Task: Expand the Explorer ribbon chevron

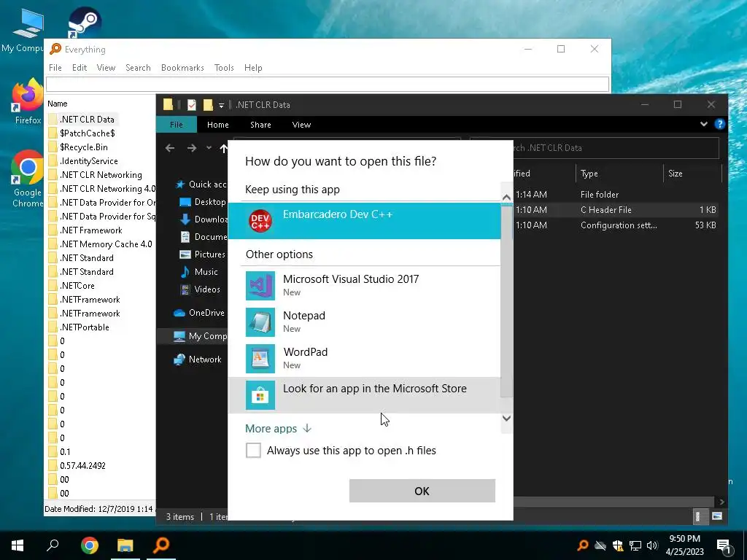Action: point(704,124)
